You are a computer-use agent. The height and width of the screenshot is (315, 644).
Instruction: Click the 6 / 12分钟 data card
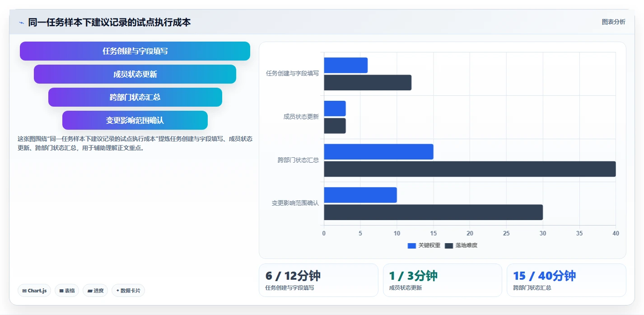click(318, 280)
